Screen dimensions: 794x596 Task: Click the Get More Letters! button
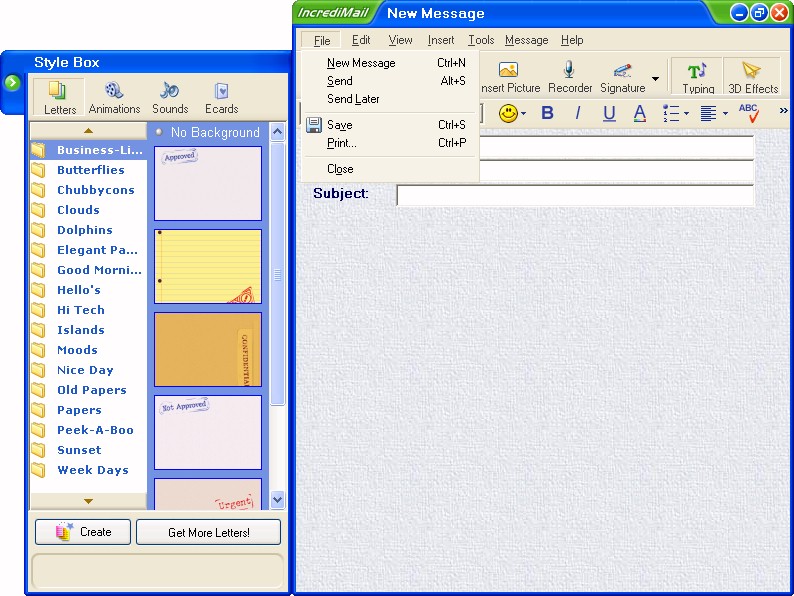208,532
